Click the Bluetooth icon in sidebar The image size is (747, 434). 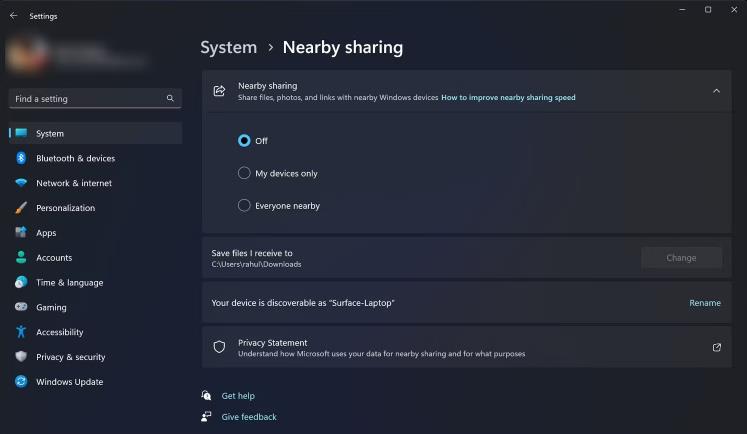tap(21, 158)
